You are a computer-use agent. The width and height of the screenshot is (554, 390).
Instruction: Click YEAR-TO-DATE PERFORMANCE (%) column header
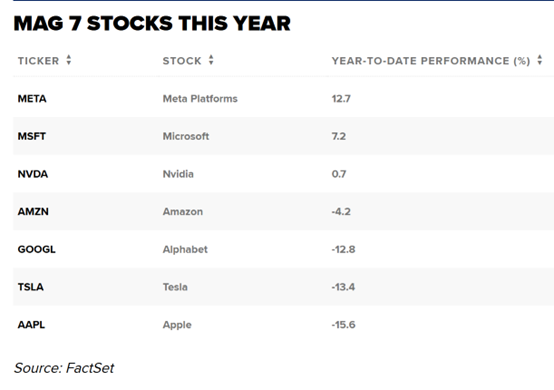(x=431, y=61)
